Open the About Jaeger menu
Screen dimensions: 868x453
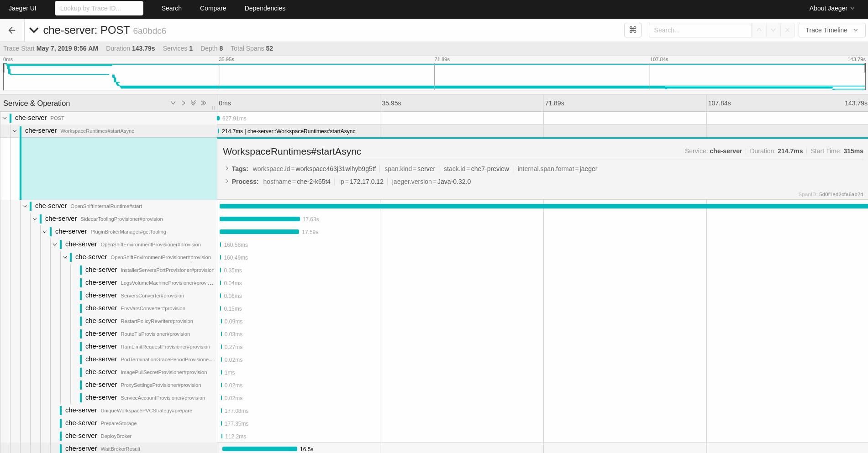tap(831, 8)
